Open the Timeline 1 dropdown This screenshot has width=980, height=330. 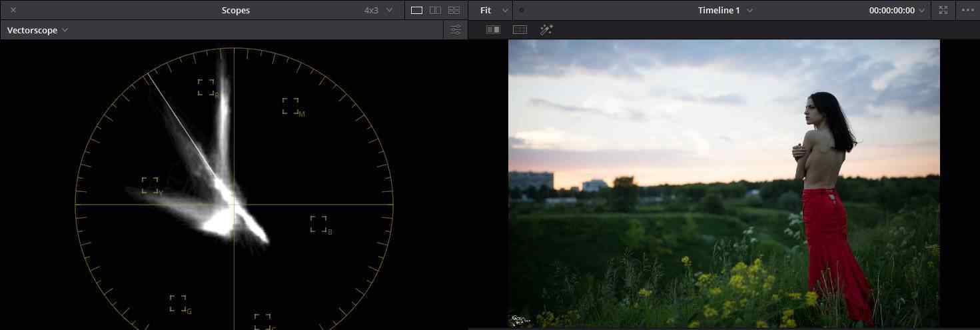tap(726, 10)
